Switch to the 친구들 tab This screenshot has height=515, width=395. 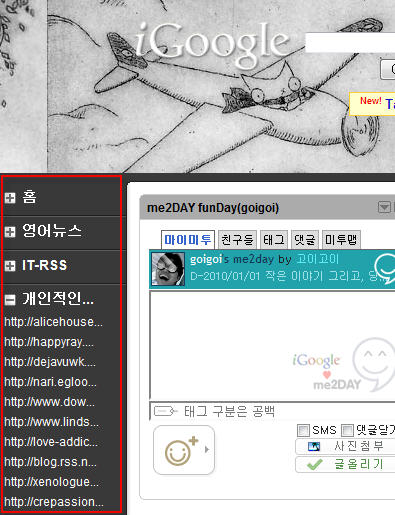pos(237,240)
